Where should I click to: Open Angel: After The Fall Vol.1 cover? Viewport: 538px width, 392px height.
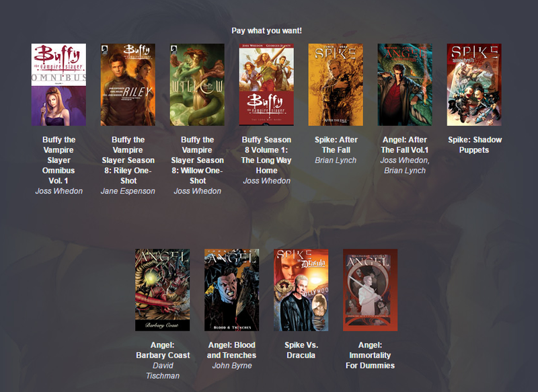tap(405, 84)
